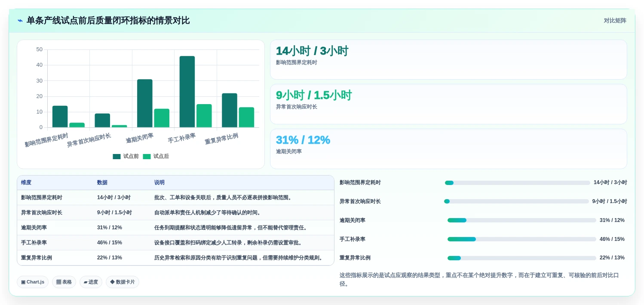644x305 pixels.
Task: Click the 说明 column header
Action: tap(159, 183)
